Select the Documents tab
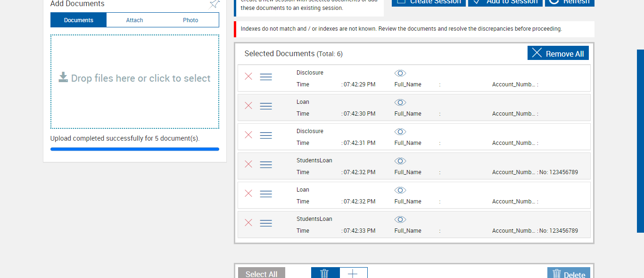 (x=79, y=20)
